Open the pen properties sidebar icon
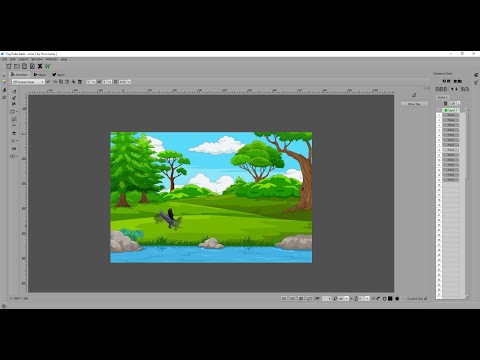480x360 pixels. coord(4,90)
